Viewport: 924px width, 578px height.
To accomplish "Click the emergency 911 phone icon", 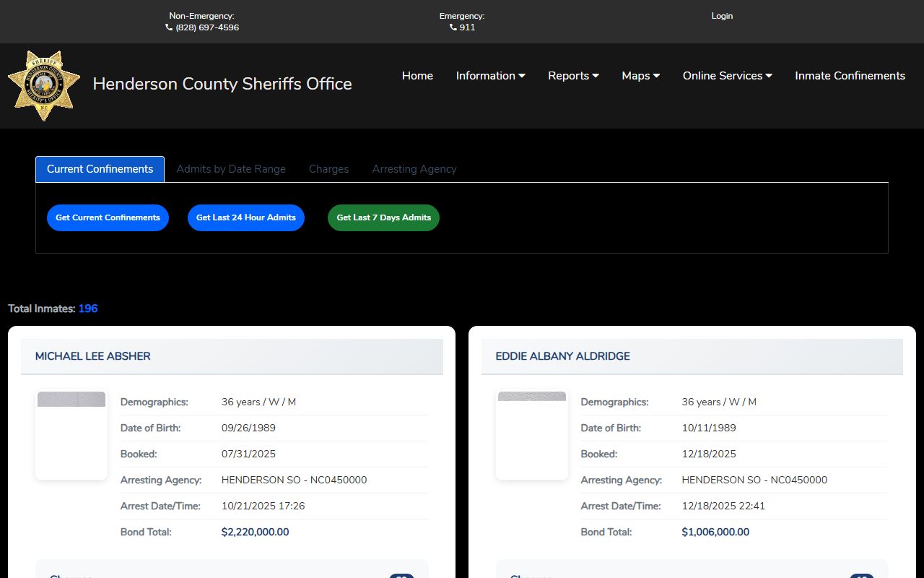I will click(453, 27).
